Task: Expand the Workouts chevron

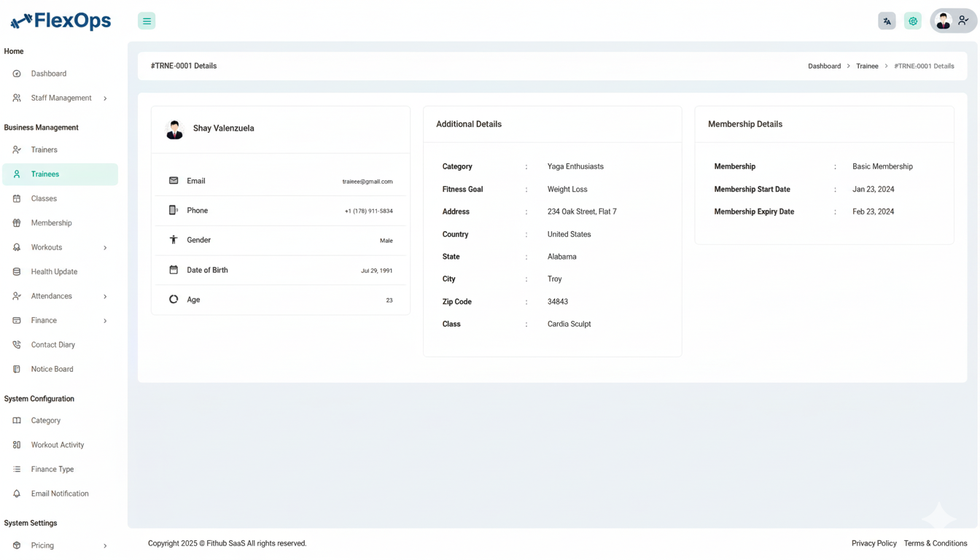Action: [x=105, y=248]
